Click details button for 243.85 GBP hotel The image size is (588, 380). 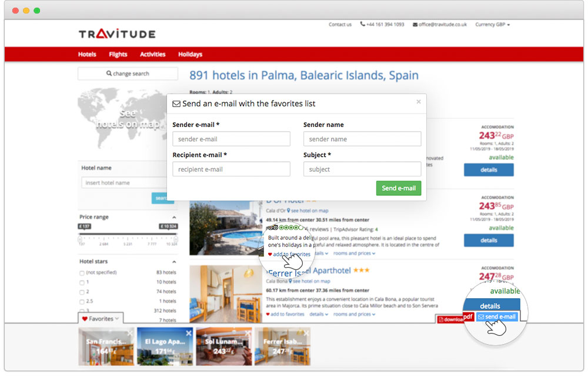coord(489,240)
